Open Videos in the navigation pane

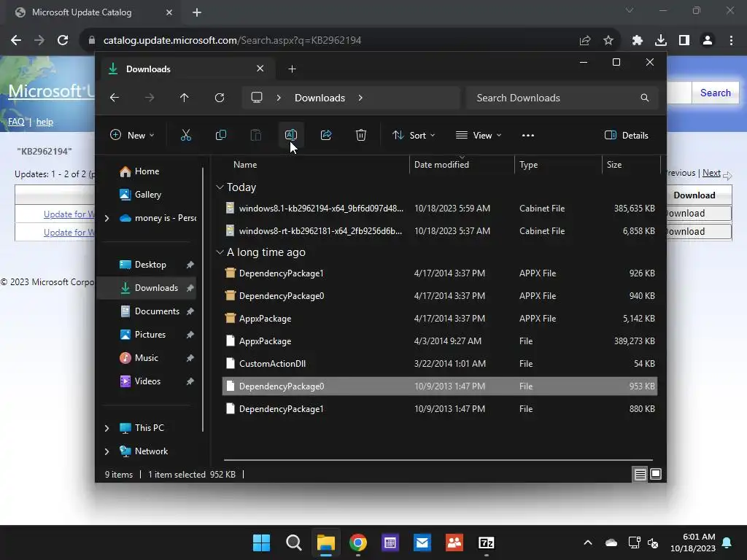coord(147,381)
